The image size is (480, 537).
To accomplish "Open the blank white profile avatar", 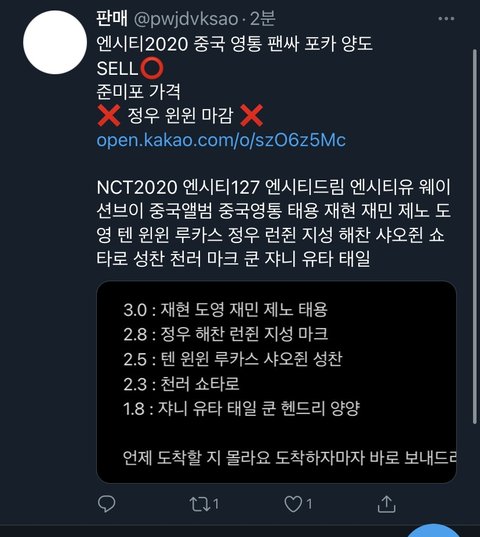I will pyautogui.click(x=55, y=42).
